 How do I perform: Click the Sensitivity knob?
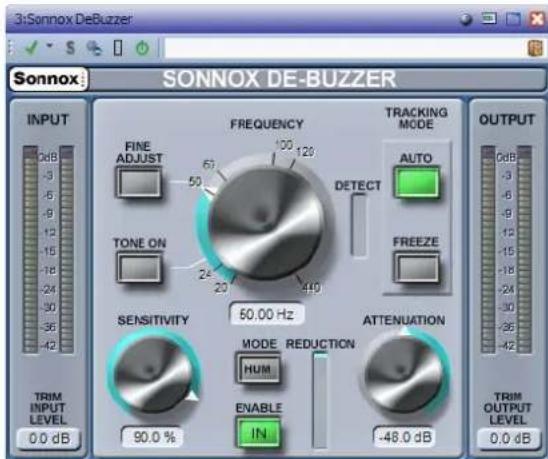(x=153, y=374)
